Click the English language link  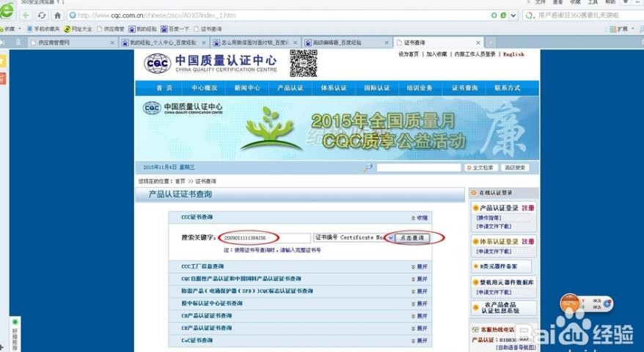pos(513,54)
